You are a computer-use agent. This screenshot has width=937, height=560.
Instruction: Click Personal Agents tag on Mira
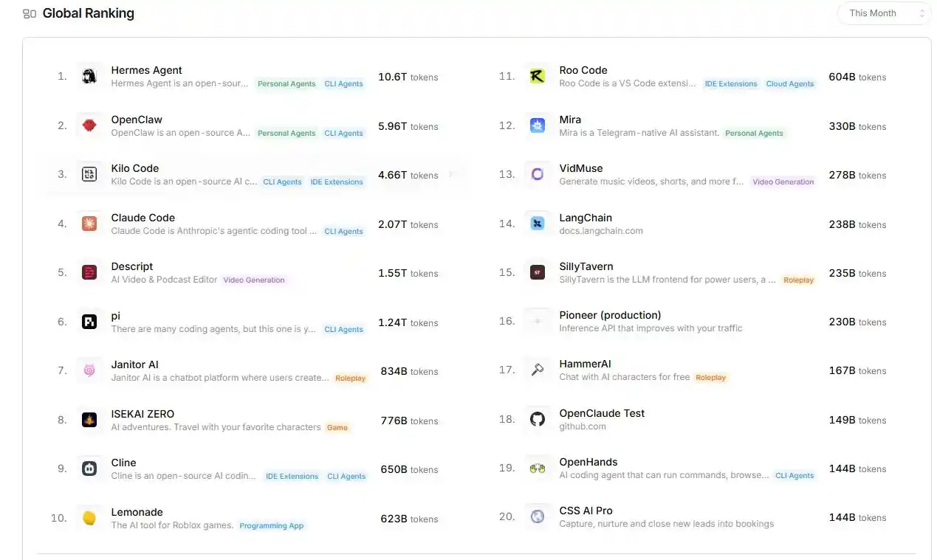755,134
